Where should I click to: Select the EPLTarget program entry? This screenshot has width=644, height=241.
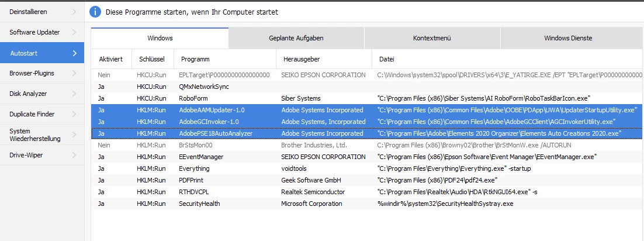click(x=224, y=75)
